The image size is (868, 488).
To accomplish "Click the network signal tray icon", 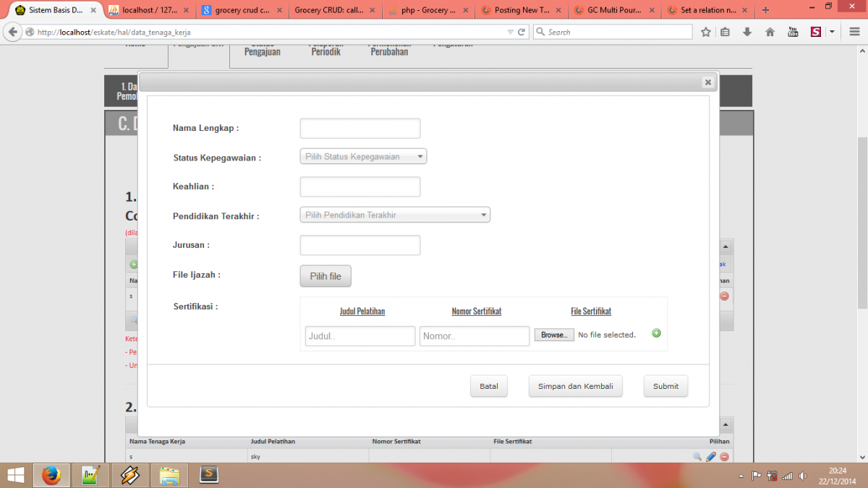I will click(x=787, y=476).
